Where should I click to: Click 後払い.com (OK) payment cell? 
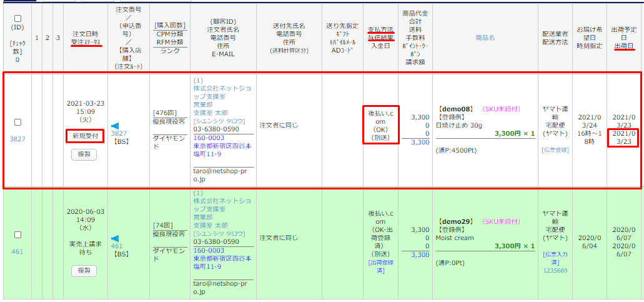(x=381, y=125)
